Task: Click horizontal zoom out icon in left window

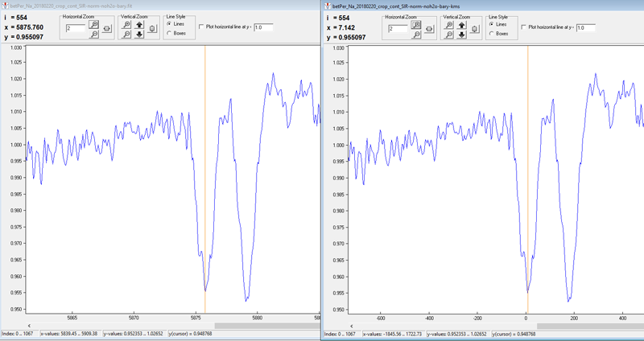Action: tap(94, 35)
